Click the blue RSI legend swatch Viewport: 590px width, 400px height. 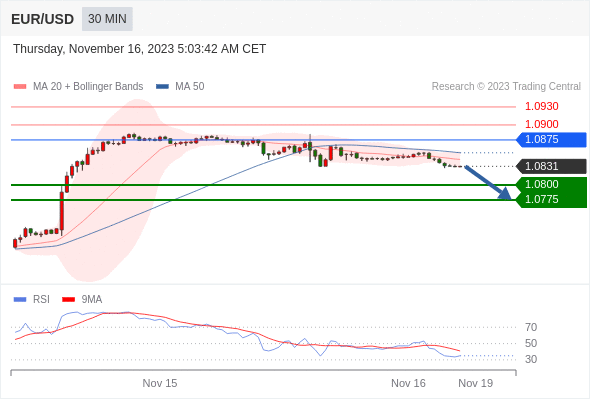[20, 300]
